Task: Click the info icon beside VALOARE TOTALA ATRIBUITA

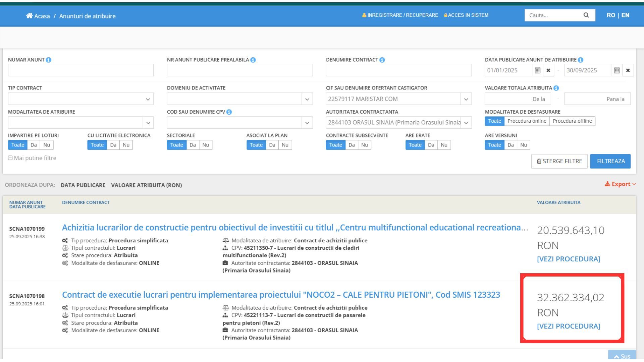Action: click(556, 88)
